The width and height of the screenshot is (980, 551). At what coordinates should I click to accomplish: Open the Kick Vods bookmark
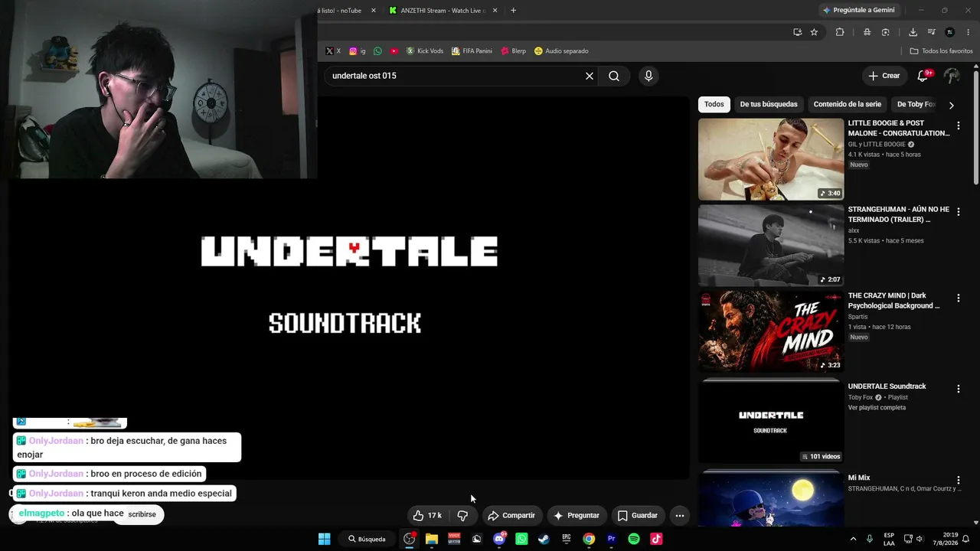pos(425,51)
